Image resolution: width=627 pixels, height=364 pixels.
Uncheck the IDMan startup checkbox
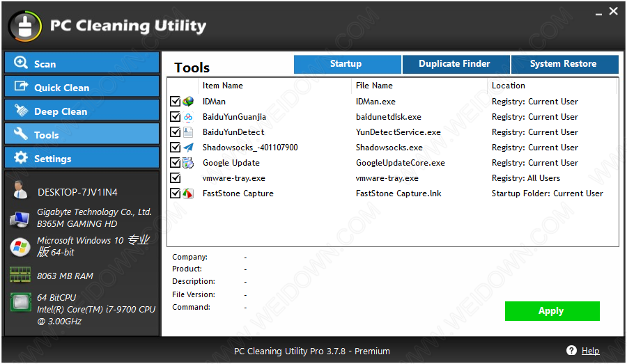coord(175,102)
